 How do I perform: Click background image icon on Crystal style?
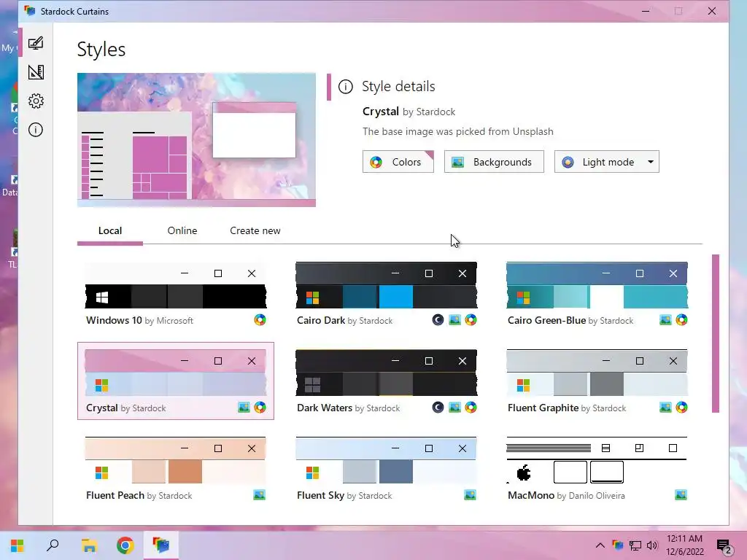coord(244,407)
